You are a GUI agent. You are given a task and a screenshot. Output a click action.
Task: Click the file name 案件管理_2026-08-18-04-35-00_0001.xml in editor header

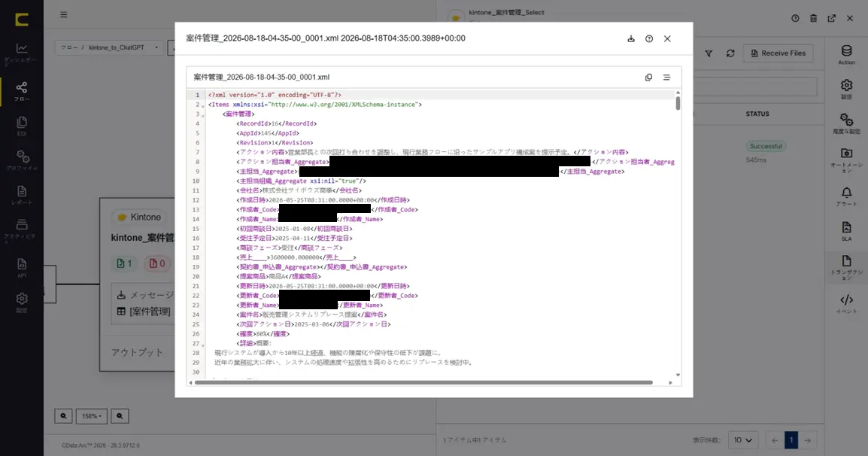tap(261, 78)
